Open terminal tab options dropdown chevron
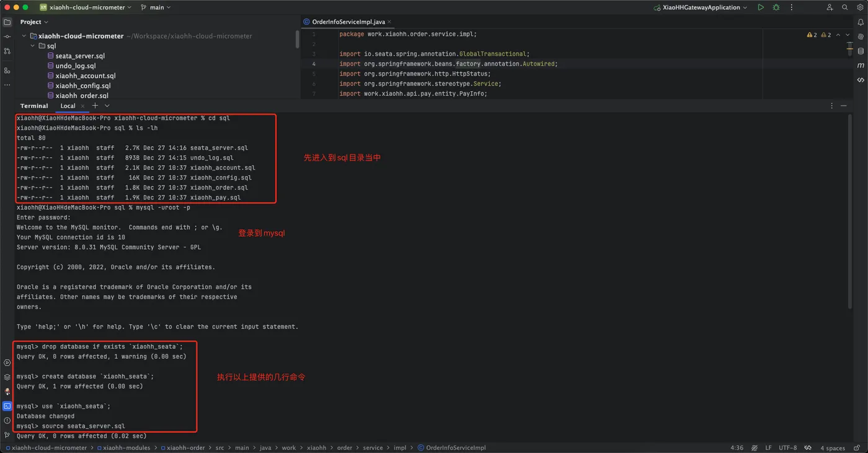This screenshot has height=453, width=868. 107,106
